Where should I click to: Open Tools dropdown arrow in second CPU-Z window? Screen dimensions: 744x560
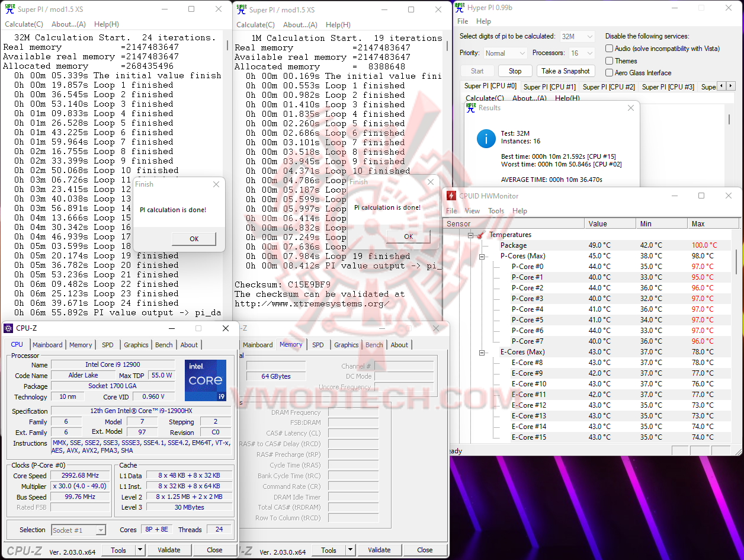tap(350, 550)
